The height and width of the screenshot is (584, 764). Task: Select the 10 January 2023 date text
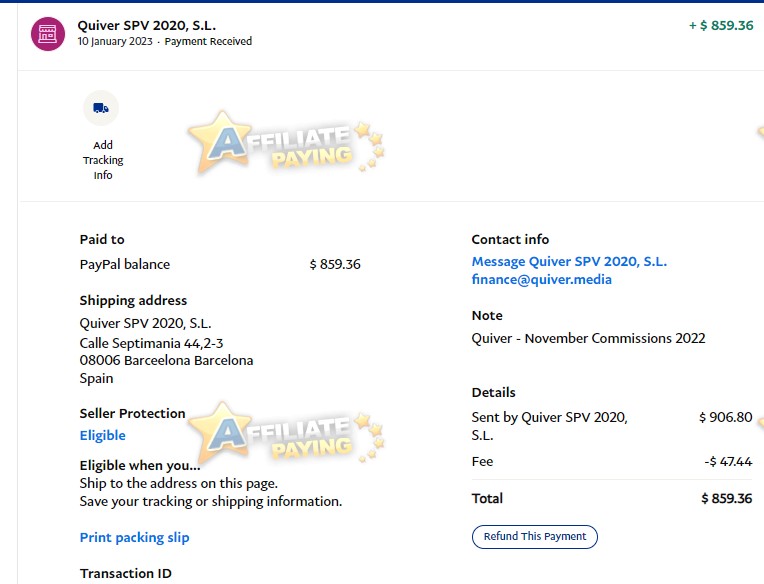115,41
